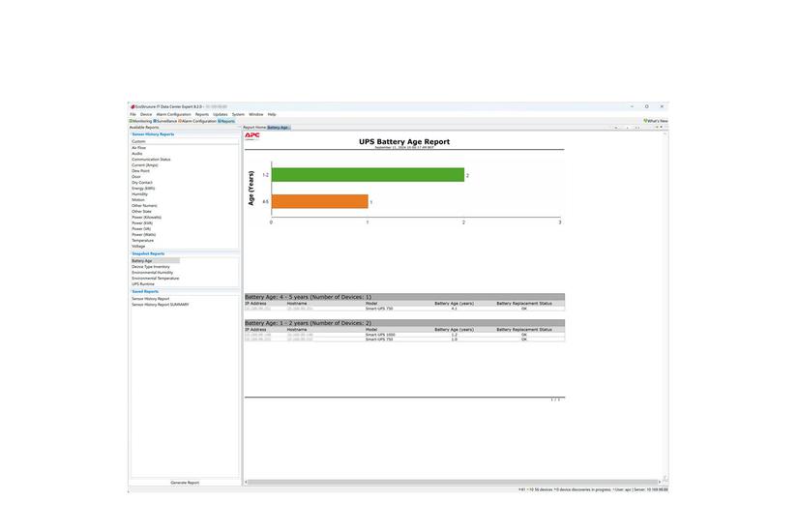Select the Power (VA) report
798x532 pixels.
click(141, 229)
